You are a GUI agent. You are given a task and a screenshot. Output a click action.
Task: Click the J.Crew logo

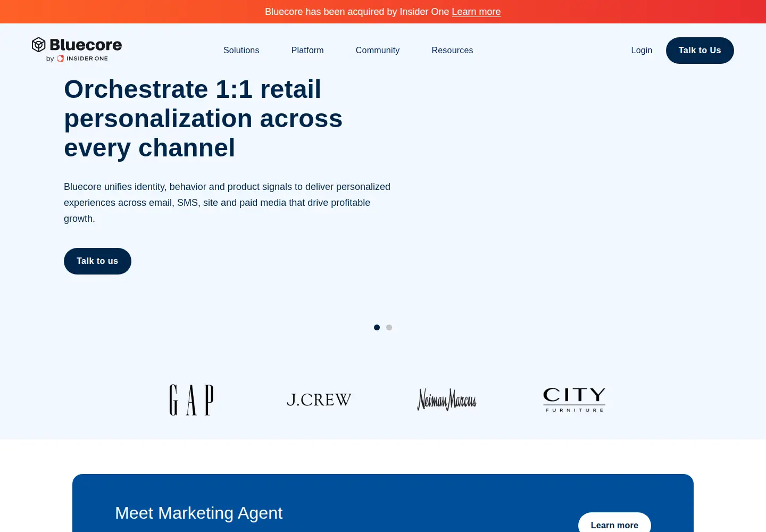pos(319,400)
